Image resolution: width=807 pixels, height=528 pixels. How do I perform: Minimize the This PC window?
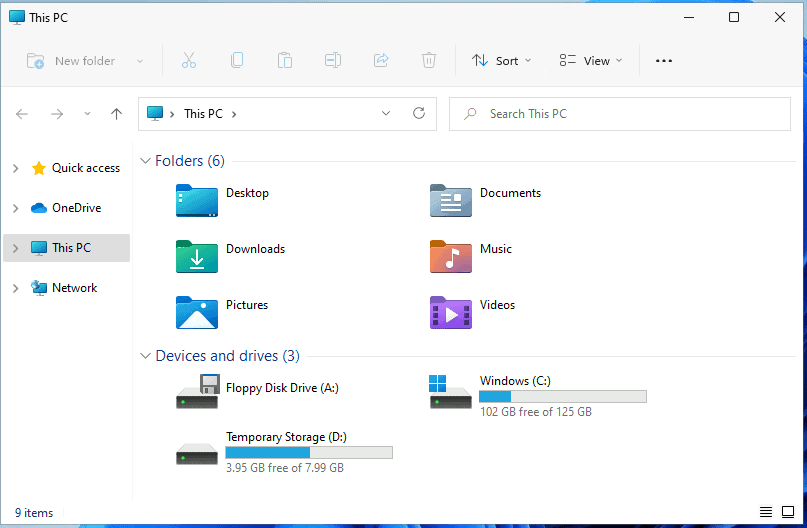point(689,17)
